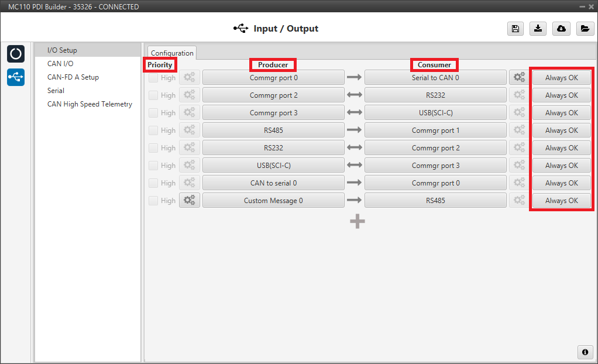
Task: Switch to the Configuration tab
Action: [x=172, y=53]
